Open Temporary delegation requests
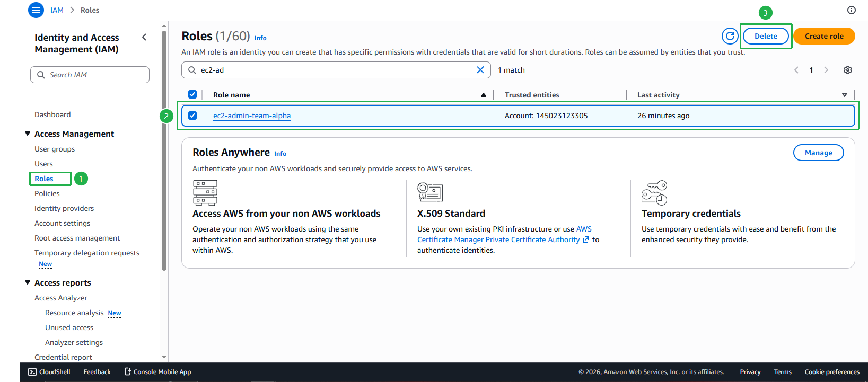The height and width of the screenshot is (382, 868). point(87,253)
